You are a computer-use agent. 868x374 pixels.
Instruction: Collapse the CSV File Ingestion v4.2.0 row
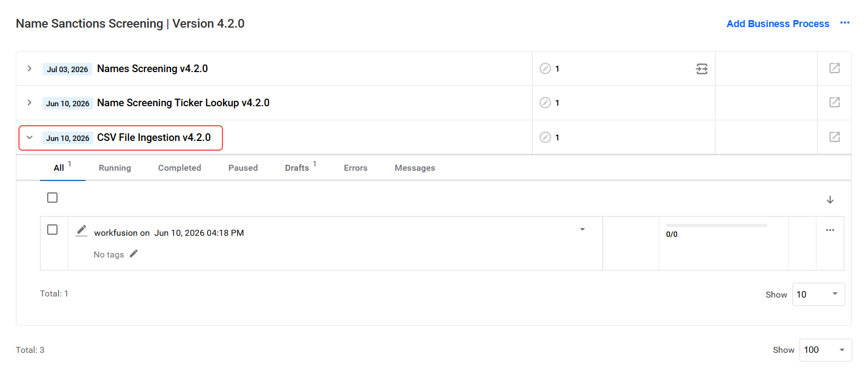pos(29,137)
